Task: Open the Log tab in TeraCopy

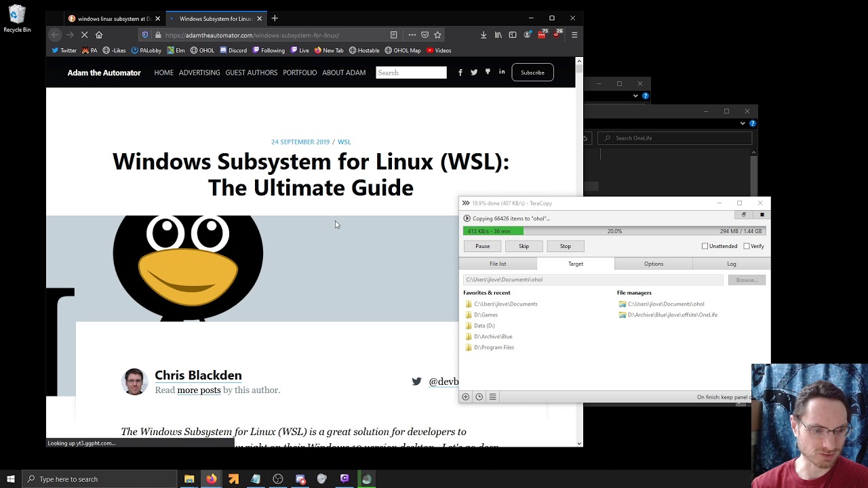Action: (732, 264)
